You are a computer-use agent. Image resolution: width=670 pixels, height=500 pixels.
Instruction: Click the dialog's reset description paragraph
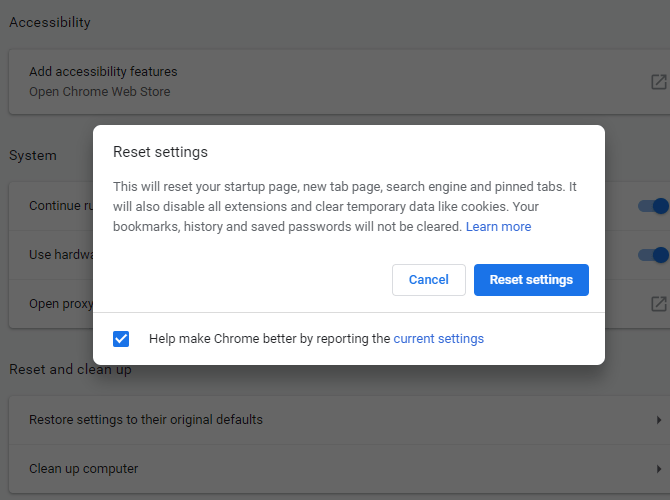click(x=340, y=207)
